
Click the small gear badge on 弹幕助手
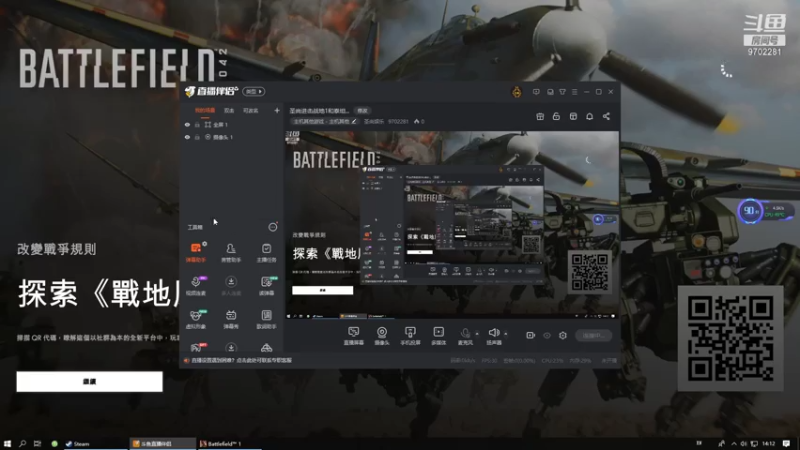(205, 244)
